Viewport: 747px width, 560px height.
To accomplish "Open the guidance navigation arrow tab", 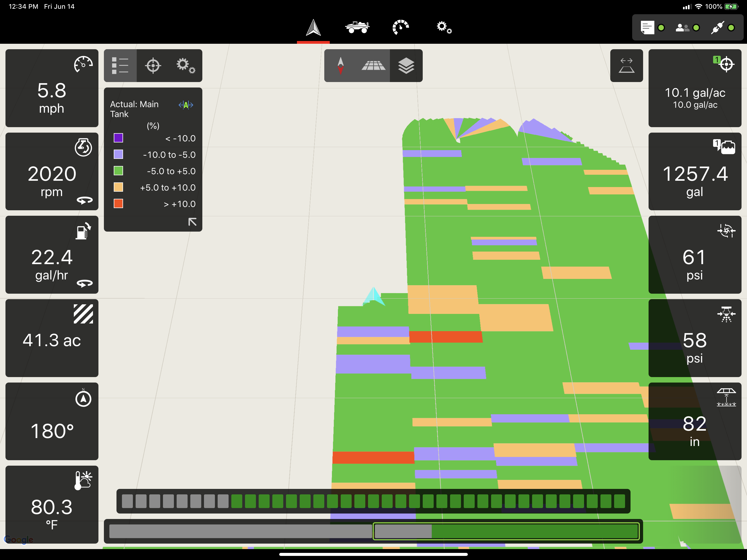I will 313,28.
